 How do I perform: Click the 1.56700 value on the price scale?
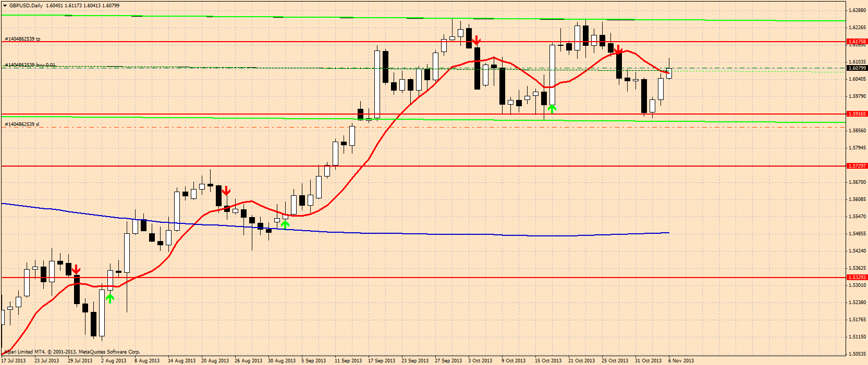858,182
